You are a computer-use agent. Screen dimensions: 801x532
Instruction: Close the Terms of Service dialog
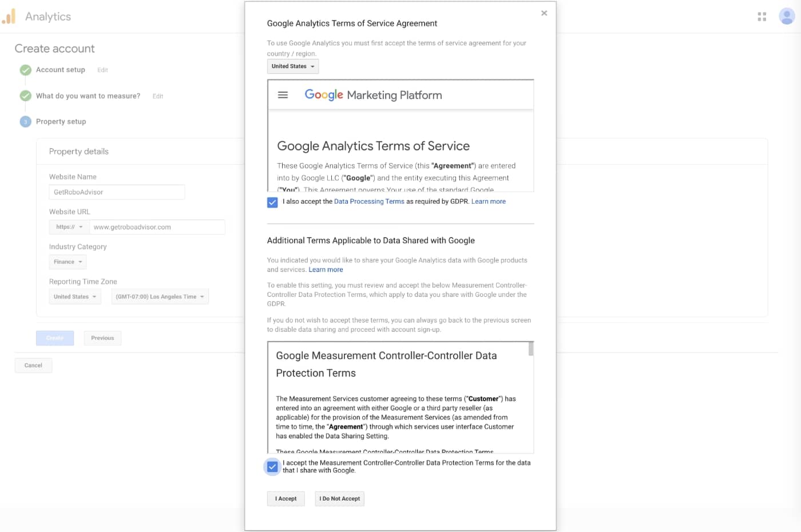544,13
